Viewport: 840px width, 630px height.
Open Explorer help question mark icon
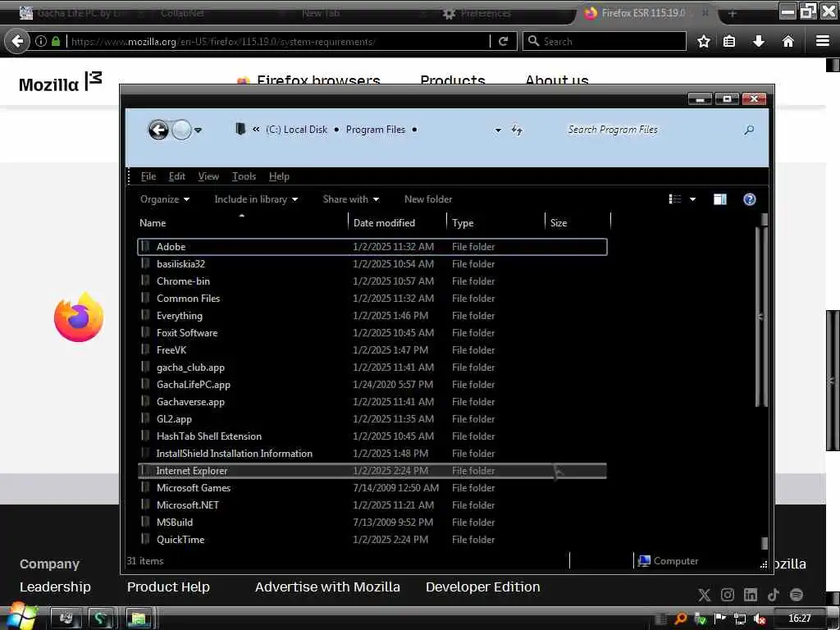click(x=750, y=199)
